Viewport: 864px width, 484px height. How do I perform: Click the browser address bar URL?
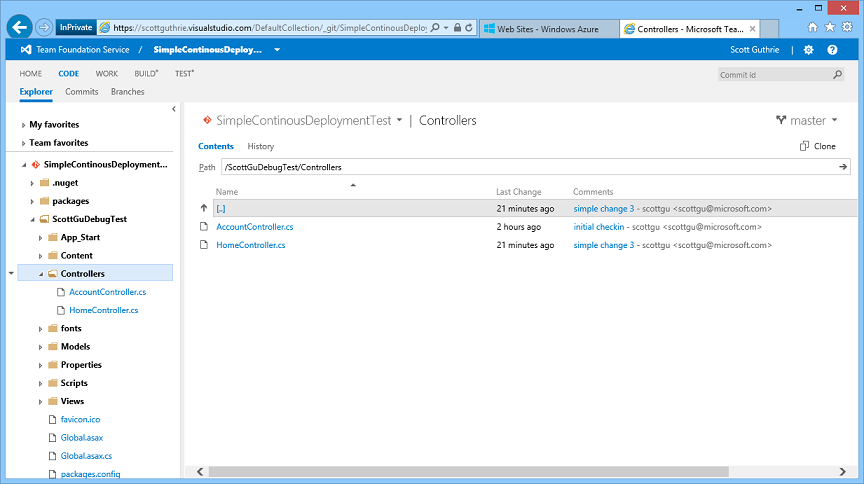pos(270,28)
